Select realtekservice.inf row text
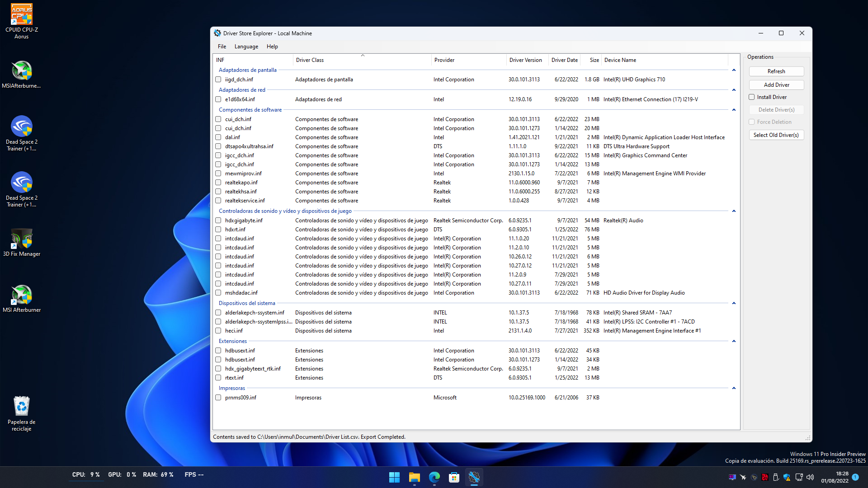868x488 pixels. (245, 201)
